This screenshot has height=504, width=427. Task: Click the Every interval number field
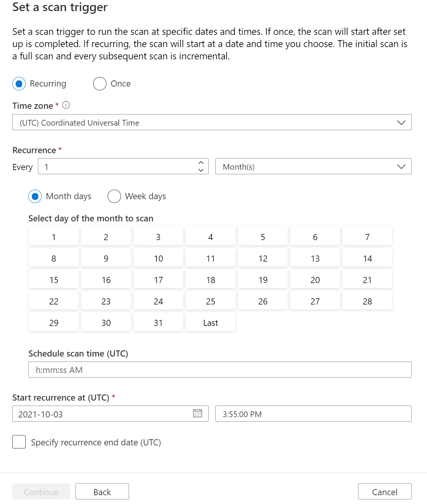click(117, 167)
